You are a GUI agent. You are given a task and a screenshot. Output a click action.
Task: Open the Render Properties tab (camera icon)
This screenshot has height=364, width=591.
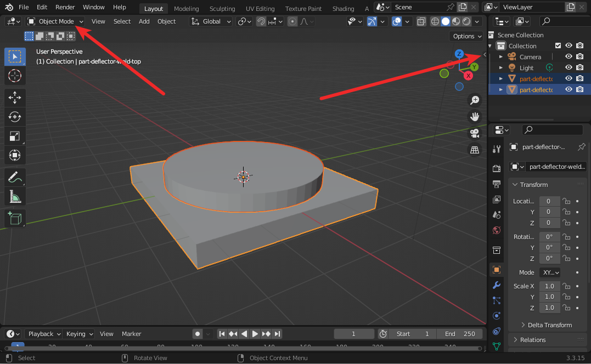tap(497, 168)
